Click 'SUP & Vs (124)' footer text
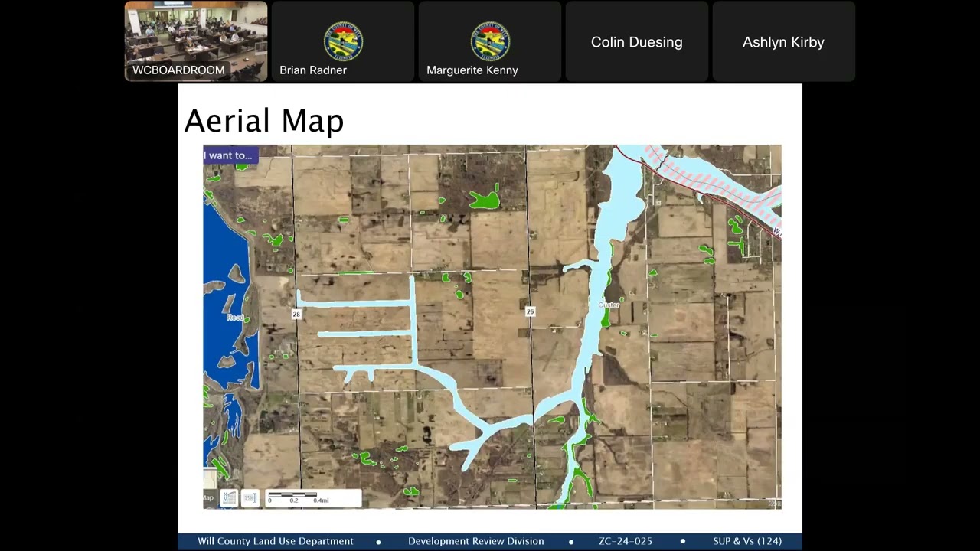The width and height of the screenshot is (980, 551). click(747, 541)
